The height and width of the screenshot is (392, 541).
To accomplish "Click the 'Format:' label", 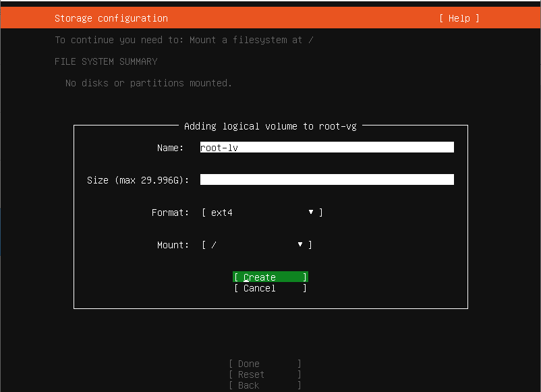I will 170,213.
